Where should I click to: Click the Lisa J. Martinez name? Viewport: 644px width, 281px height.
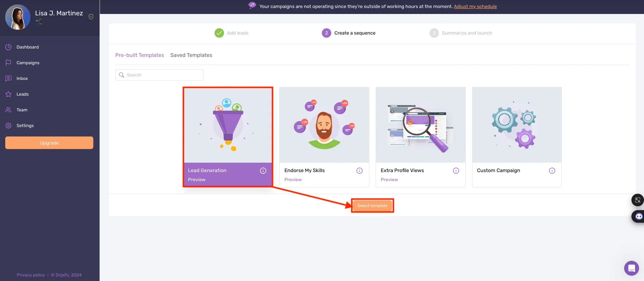tap(59, 13)
